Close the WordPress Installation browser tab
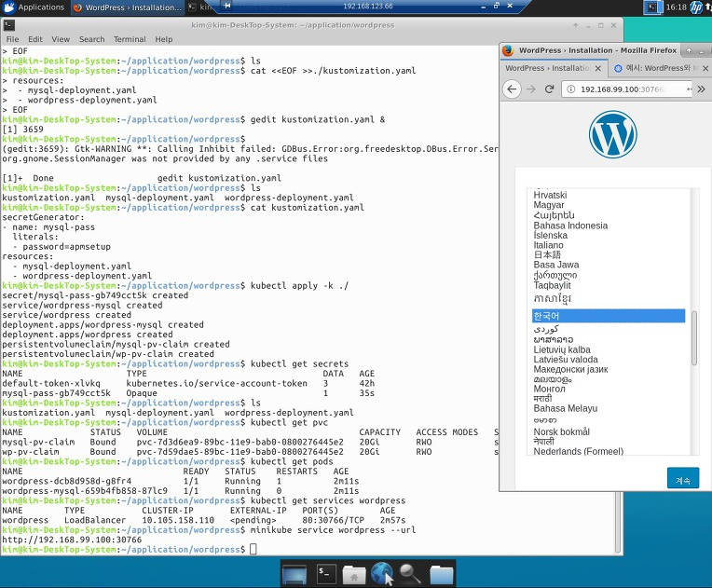 598,68
